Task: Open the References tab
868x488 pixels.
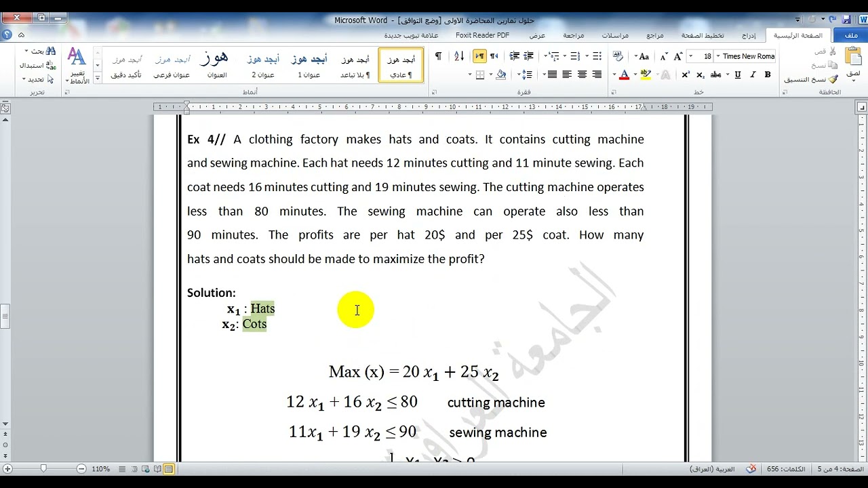Action: (x=655, y=35)
